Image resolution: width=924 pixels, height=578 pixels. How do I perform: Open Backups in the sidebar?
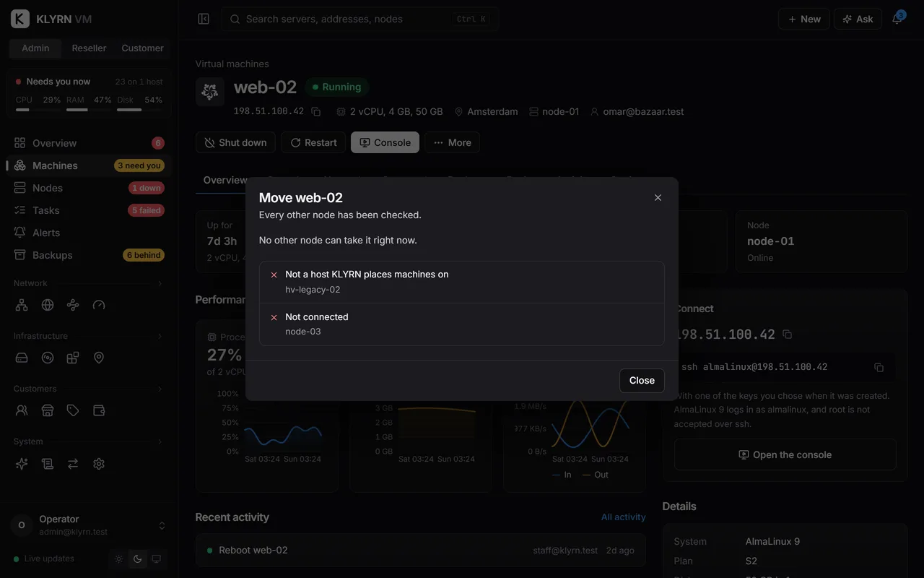tap(88, 255)
